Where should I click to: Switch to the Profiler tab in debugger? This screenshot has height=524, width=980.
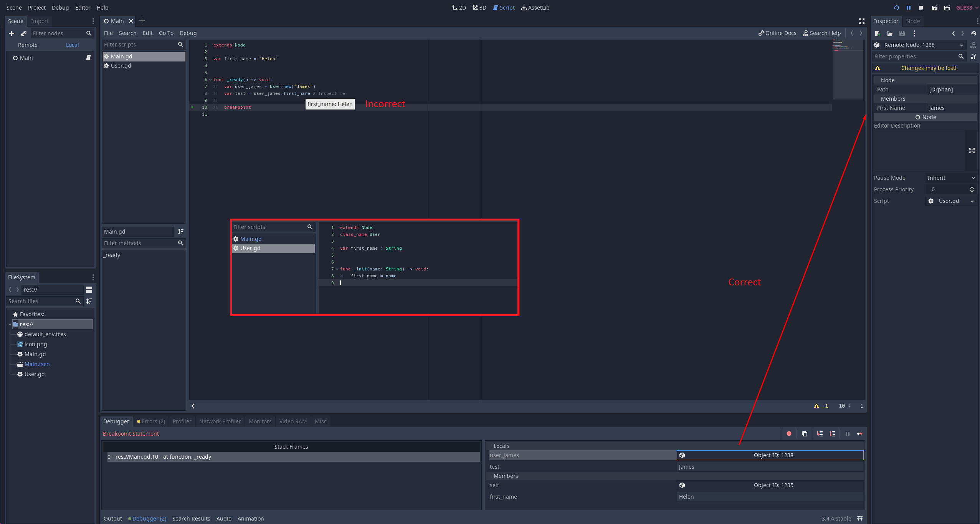(182, 421)
